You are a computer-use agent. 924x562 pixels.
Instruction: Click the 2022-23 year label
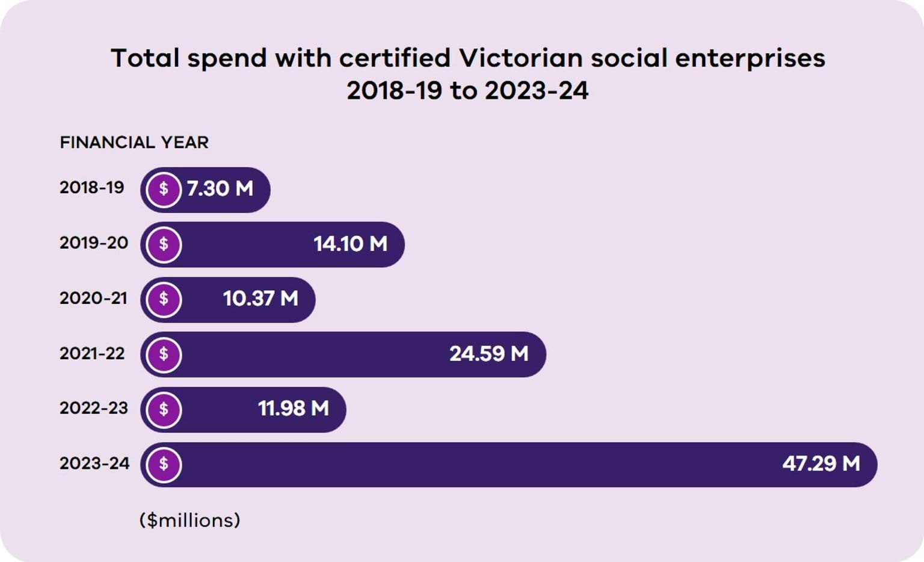point(94,408)
